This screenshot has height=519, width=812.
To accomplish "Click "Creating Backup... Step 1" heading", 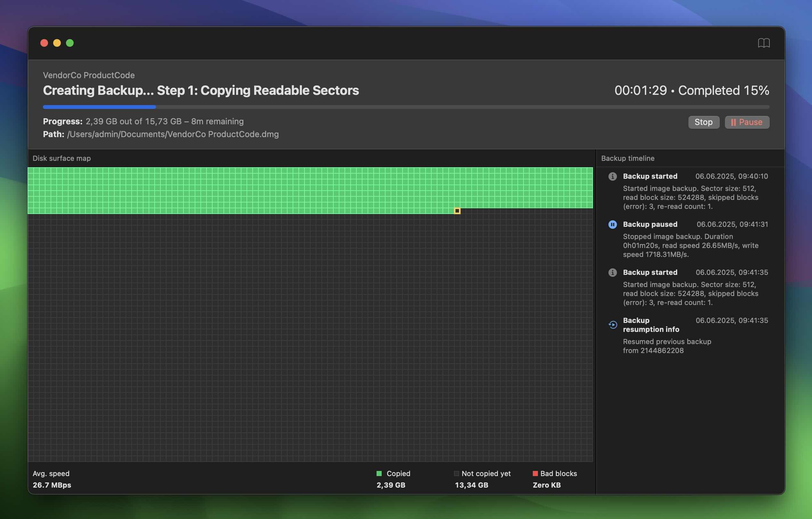I will (x=201, y=90).
